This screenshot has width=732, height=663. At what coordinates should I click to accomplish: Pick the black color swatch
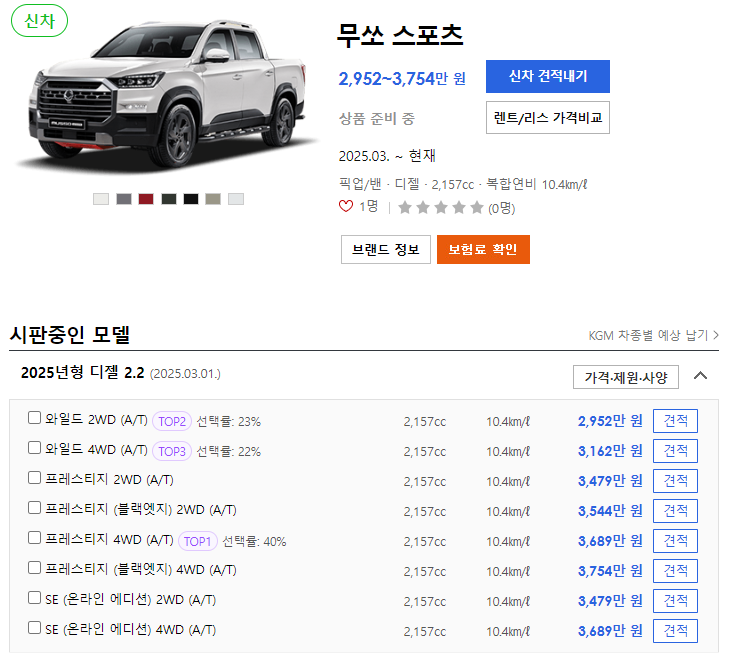[x=191, y=199]
